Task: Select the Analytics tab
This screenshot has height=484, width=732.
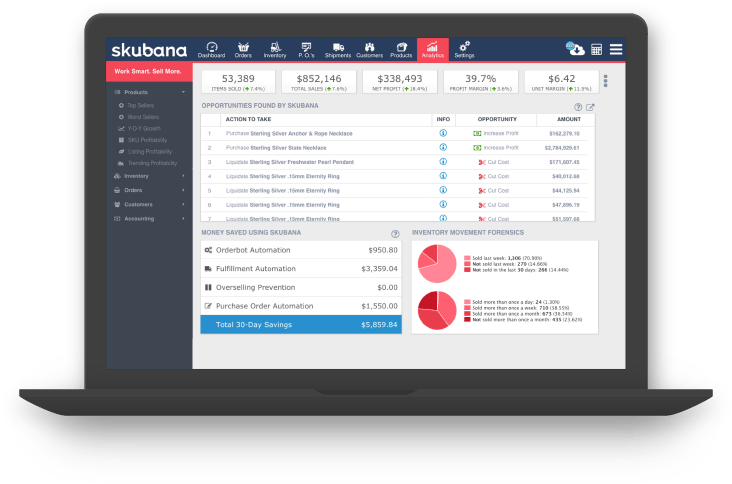Action: [x=433, y=49]
